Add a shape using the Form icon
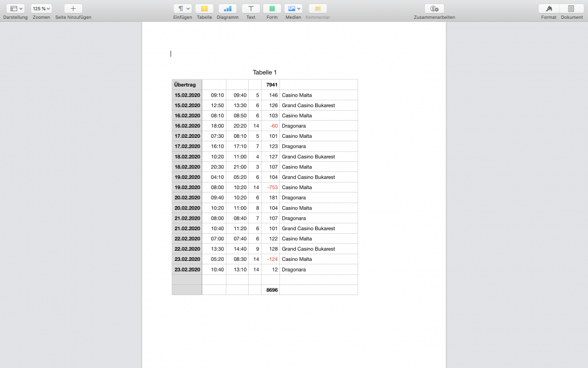The width and height of the screenshot is (588, 368). pyautogui.click(x=272, y=9)
